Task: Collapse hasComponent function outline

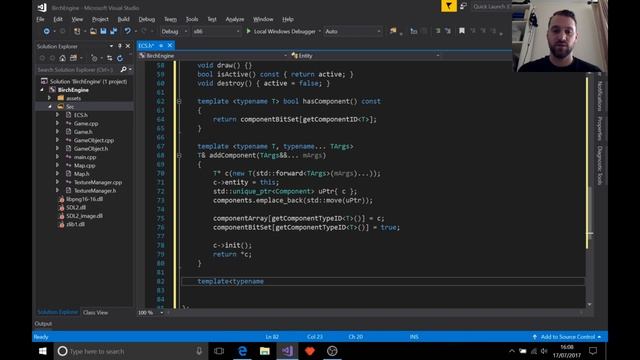Action: coord(179,101)
